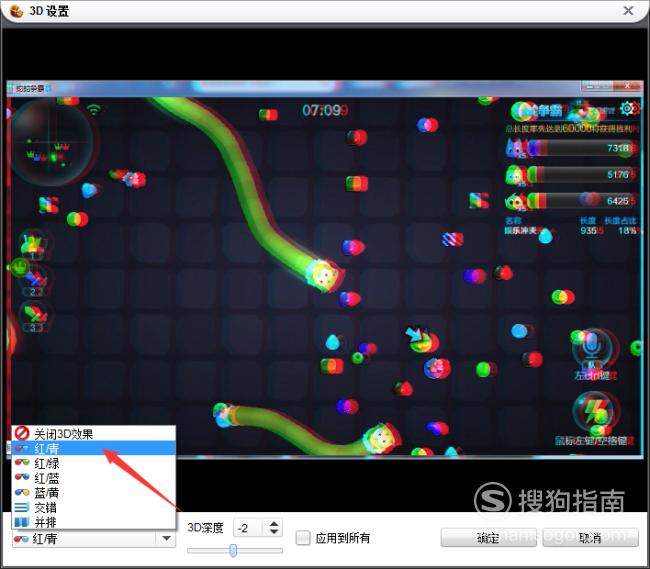Click the blue-yellow glasses icon
The image size is (650, 569).
(22, 492)
